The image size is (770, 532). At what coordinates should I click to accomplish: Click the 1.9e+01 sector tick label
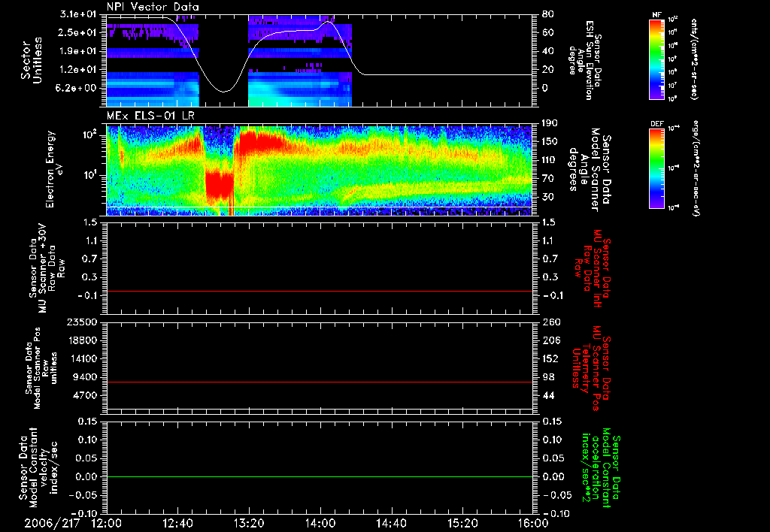(78, 51)
